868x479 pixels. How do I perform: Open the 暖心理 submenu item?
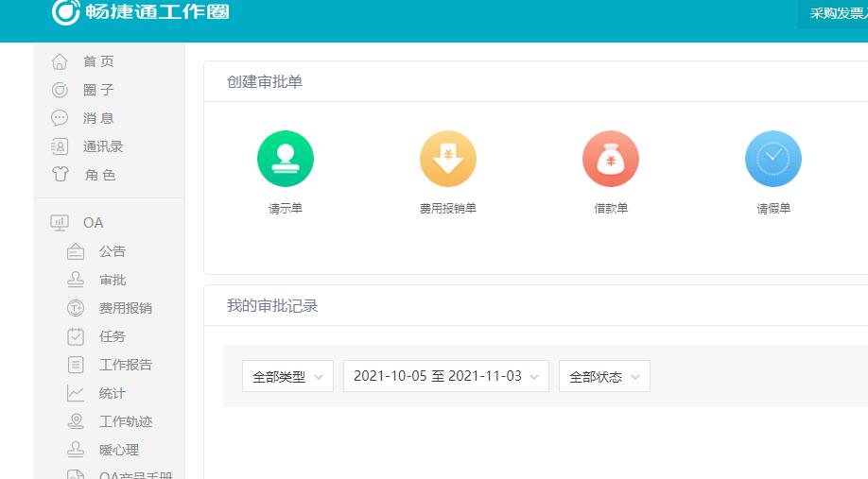coord(119,450)
